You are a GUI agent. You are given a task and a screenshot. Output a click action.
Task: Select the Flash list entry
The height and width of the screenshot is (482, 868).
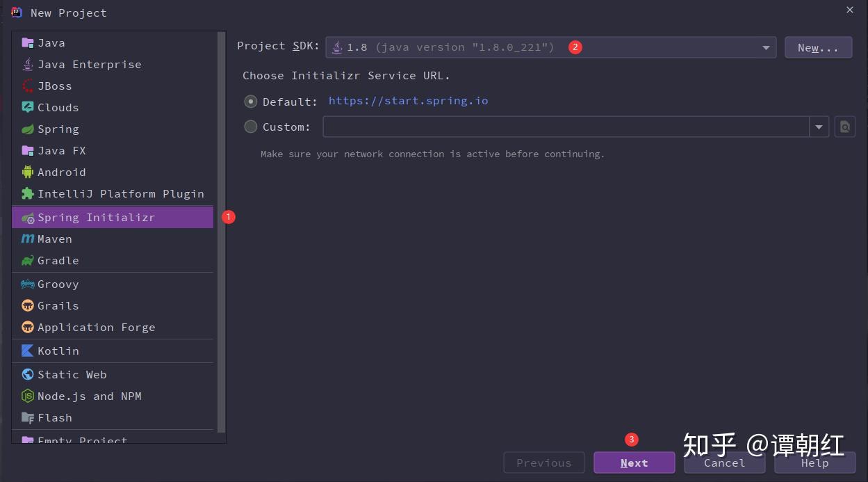(113, 417)
